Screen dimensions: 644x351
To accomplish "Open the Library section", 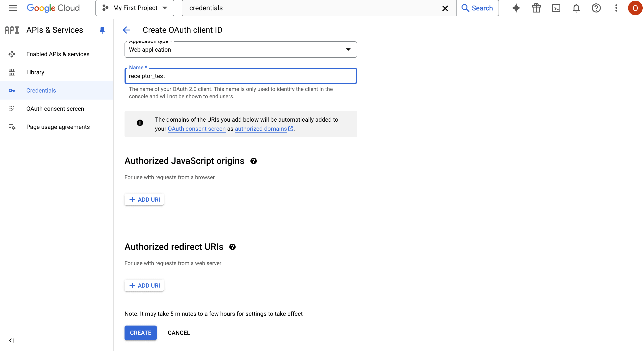I will click(57, 72).
